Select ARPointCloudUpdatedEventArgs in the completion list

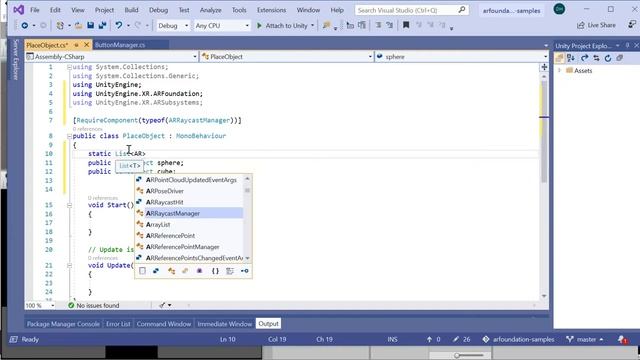(x=190, y=180)
